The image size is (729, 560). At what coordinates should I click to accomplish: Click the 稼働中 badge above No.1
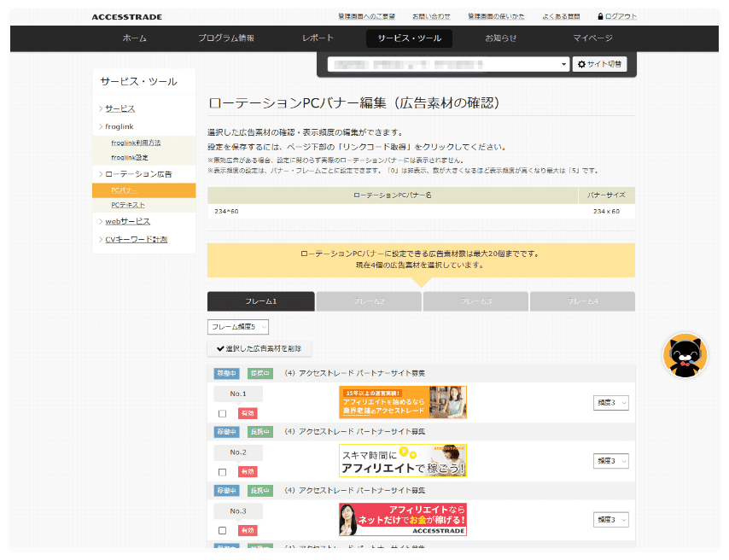226,373
